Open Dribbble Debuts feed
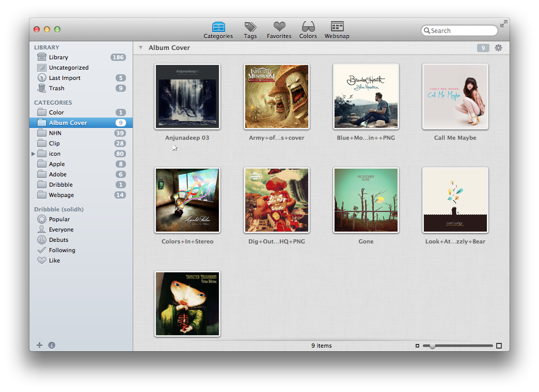539x392 pixels. pyautogui.click(x=81, y=240)
